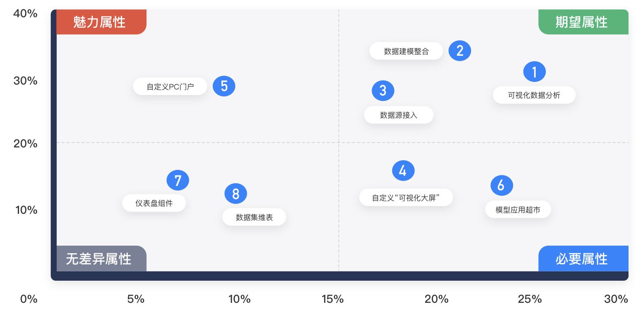Click the blue circle numbered 5

[x=224, y=86]
